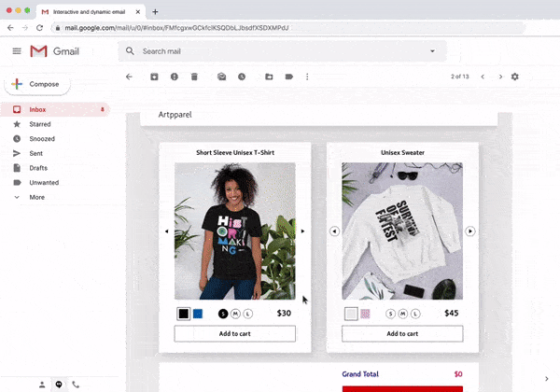Show the side panel arrow at the right edge
Image resolution: width=560 pixels, height=392 pixels.
(x=547, y=379)
